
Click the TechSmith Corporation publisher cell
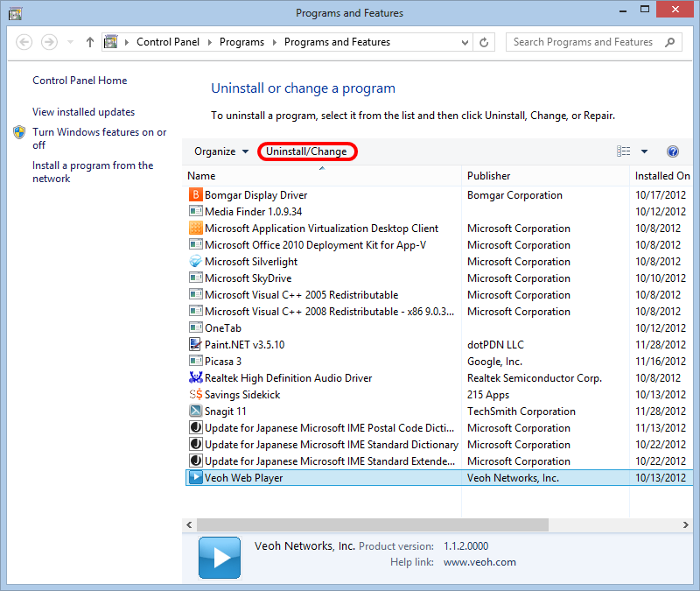521,411
